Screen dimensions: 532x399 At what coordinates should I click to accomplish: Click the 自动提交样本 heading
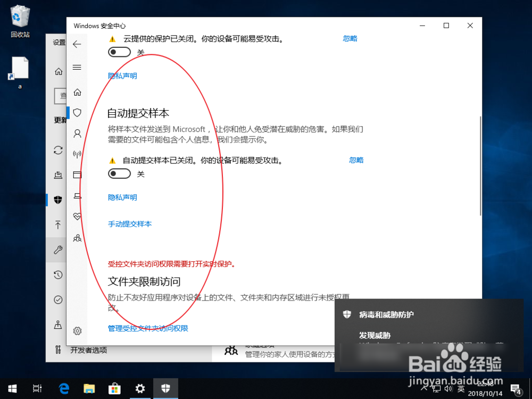[138, 113]
